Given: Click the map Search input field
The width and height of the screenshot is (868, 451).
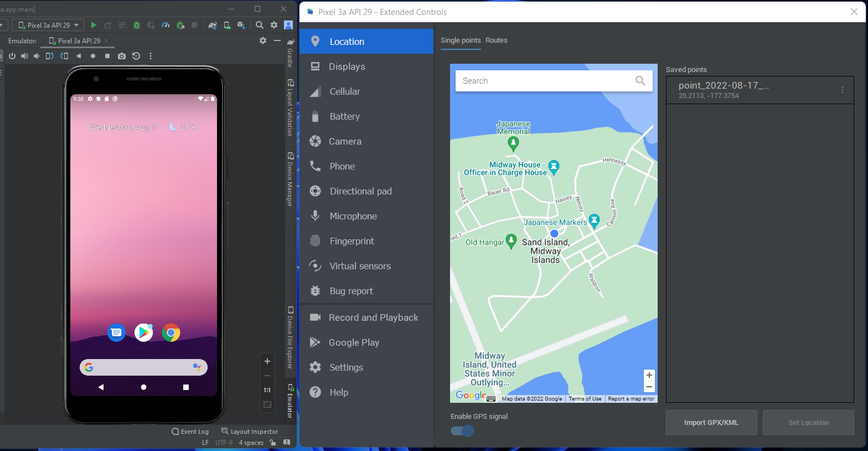Looking at the screenshot, I should point(554,81).
